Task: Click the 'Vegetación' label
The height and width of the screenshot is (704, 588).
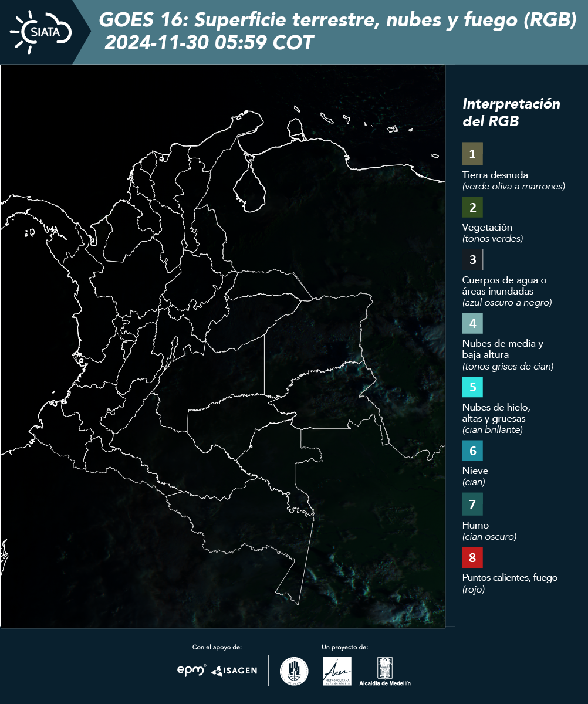Action: click(x=487, y=227)
